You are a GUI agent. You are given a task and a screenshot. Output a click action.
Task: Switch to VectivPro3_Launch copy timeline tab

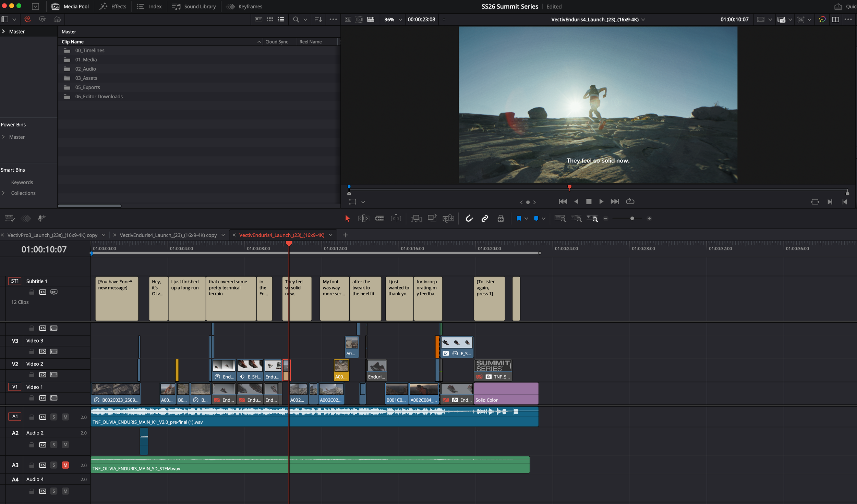click(x=52, y=235)
